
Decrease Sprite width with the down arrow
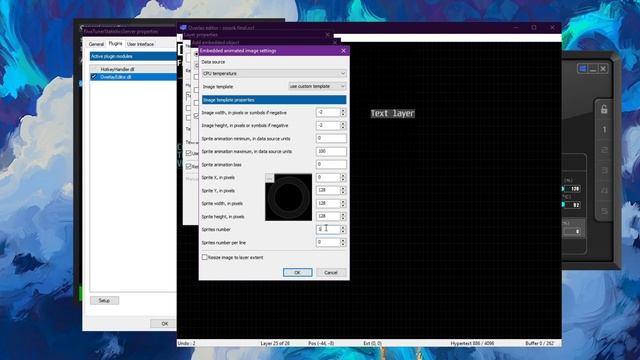(x=343, y=206)
